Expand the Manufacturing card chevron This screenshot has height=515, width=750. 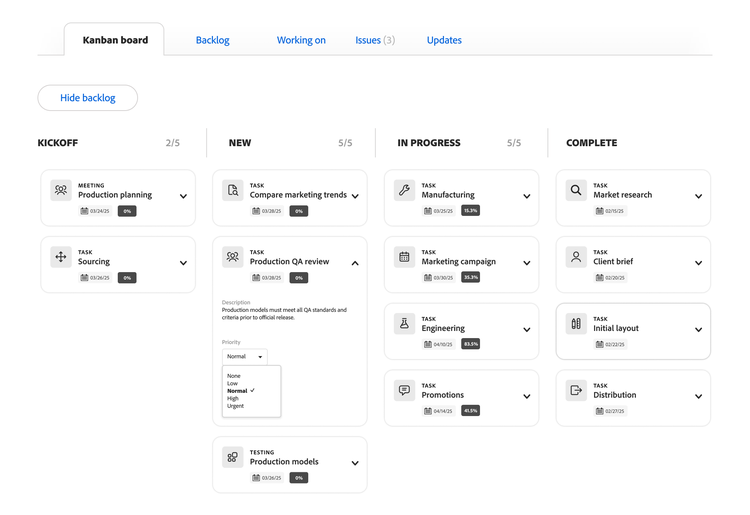pyautogui.click(x=527, y=196)
